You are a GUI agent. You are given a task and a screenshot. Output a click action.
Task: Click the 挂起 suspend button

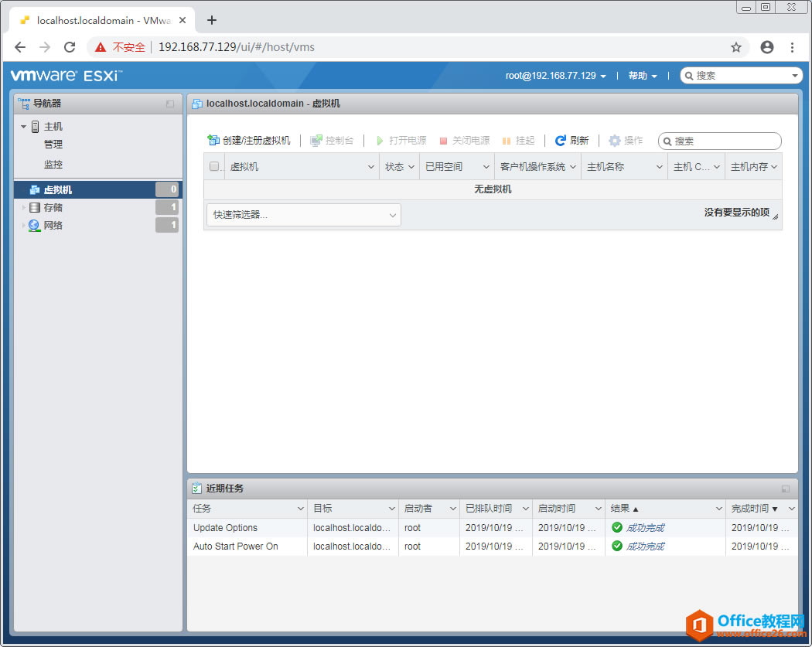(518, 140)
